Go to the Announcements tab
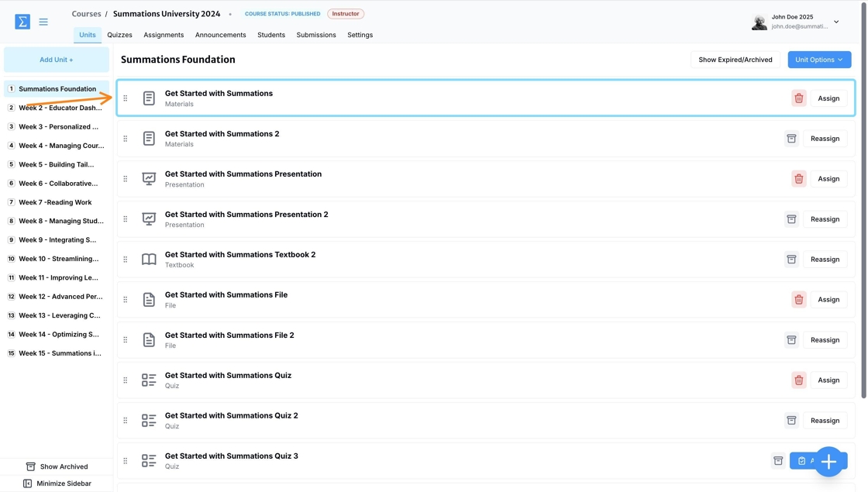 [220, 35]
